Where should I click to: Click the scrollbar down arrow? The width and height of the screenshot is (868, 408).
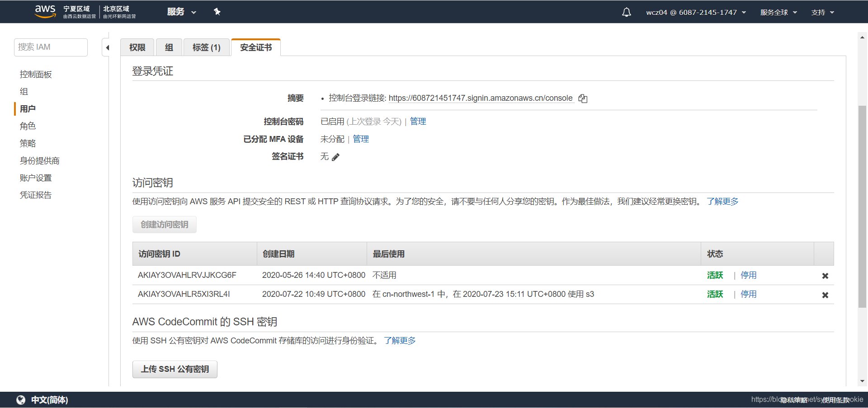pos(862,381)
